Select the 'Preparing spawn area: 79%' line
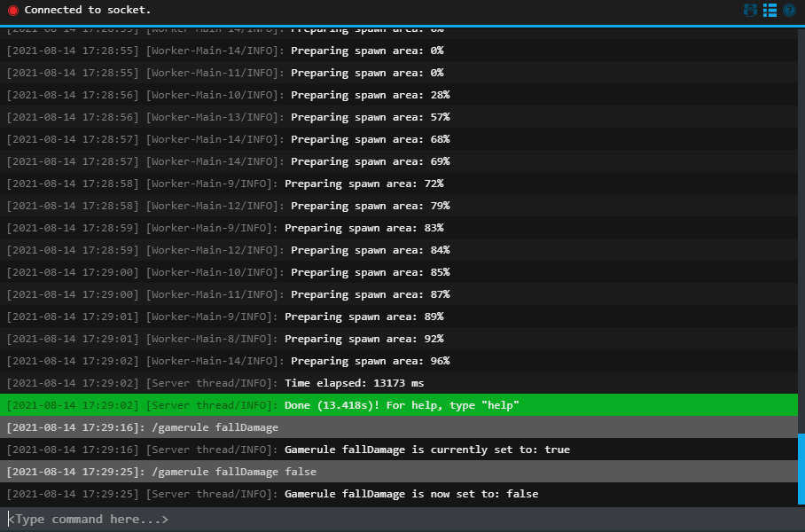This screenshot has width=805, height=532. pyautogui.click(x=399, y=206)
